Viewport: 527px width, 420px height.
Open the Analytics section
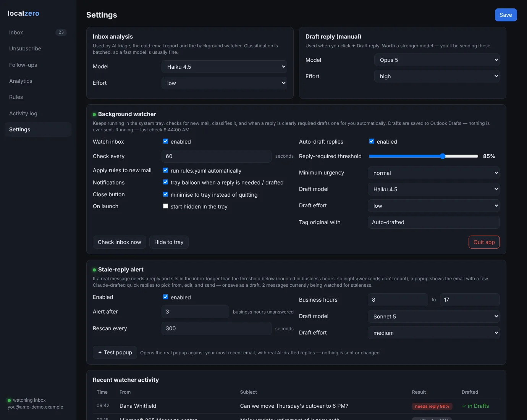pyautogui.click(x=38, y=81)
